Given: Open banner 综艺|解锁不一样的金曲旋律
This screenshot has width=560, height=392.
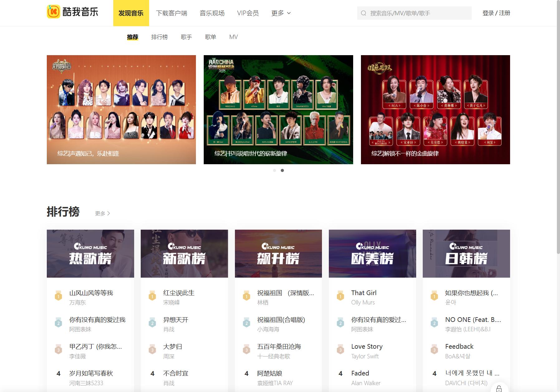Looking at the screenshot, I should click(436, 110).
